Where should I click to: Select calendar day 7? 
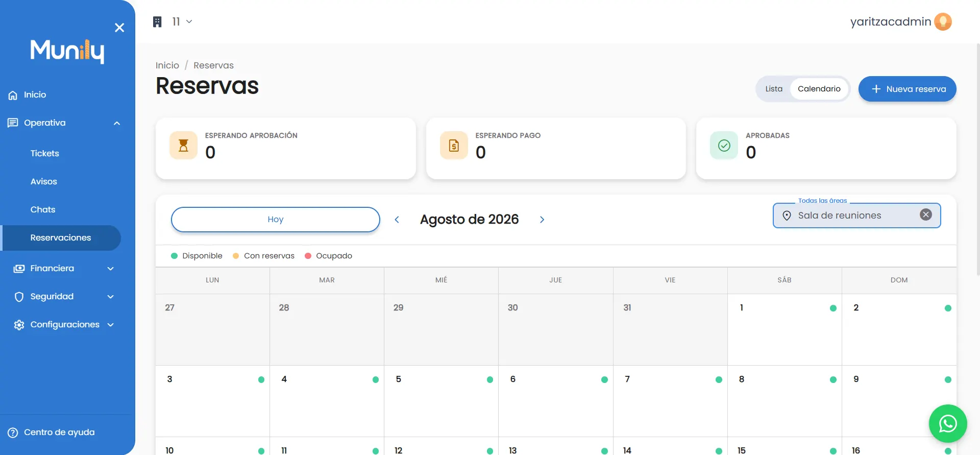[670, 401]
